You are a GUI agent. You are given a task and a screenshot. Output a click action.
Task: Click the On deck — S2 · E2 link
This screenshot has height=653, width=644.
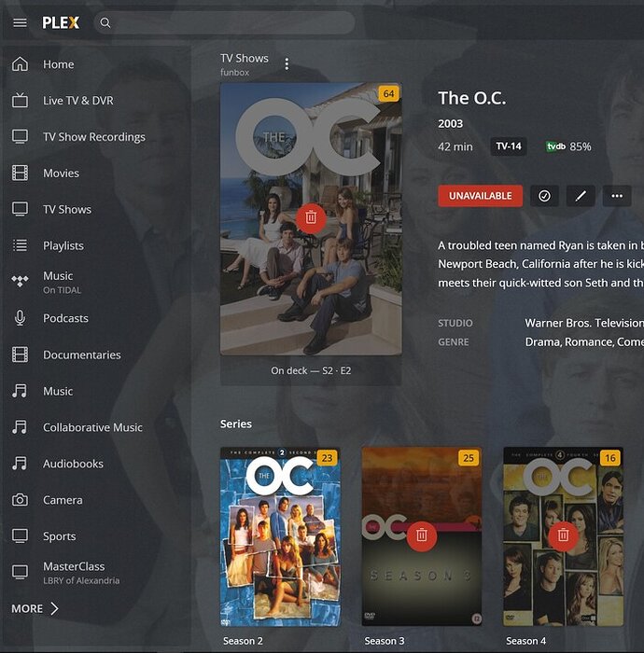pos(311,370)
